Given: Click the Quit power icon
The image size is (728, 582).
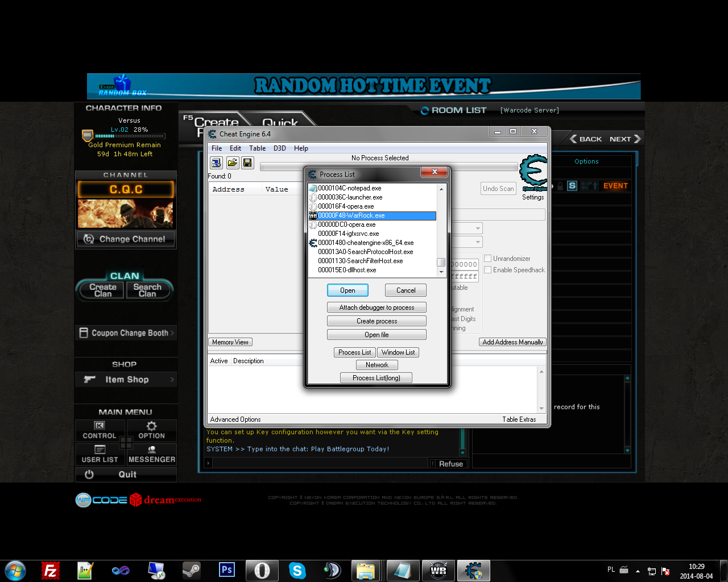Looking at the screenshot, I should pyautogui.click(x=89, y=474).
